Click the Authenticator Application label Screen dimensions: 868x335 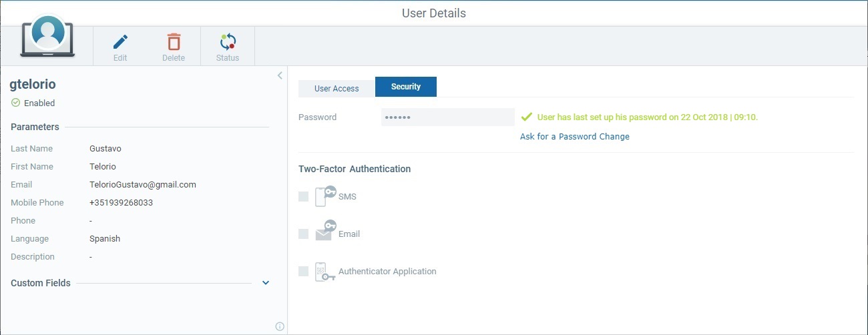[x=387, y=271]
